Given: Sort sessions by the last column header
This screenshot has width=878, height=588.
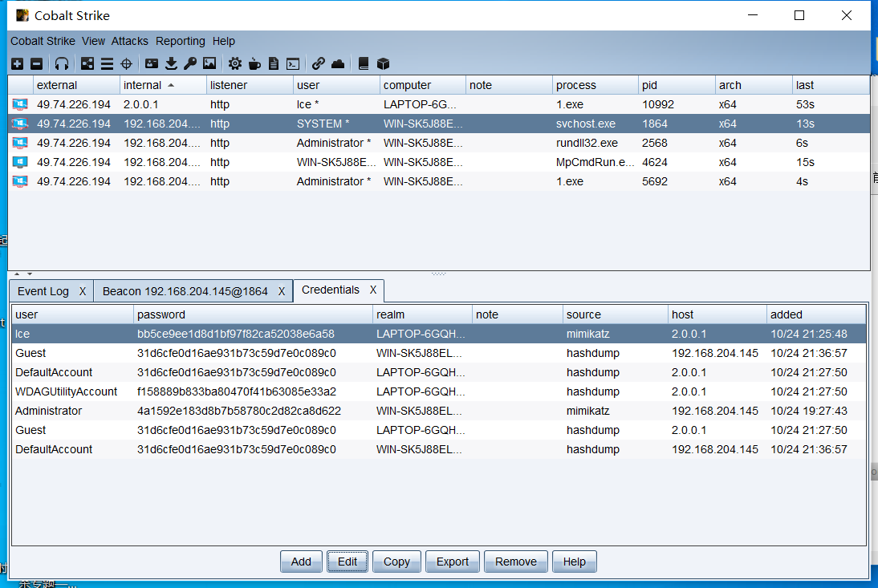Looking at the screenshot, I should coord(831,85).
